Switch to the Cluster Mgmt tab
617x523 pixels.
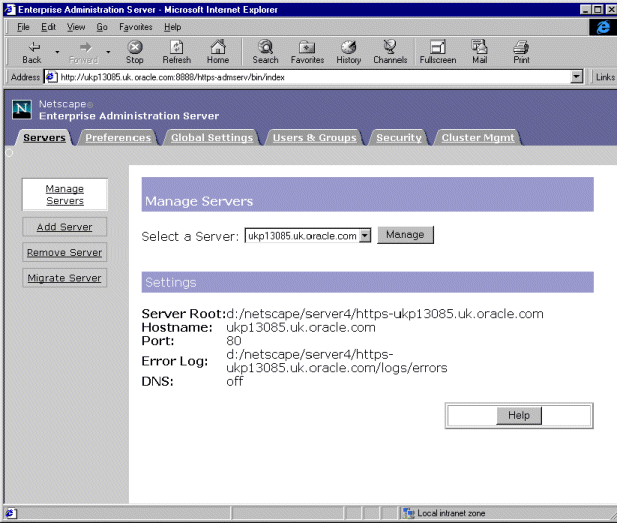click(x=478, y=138)
